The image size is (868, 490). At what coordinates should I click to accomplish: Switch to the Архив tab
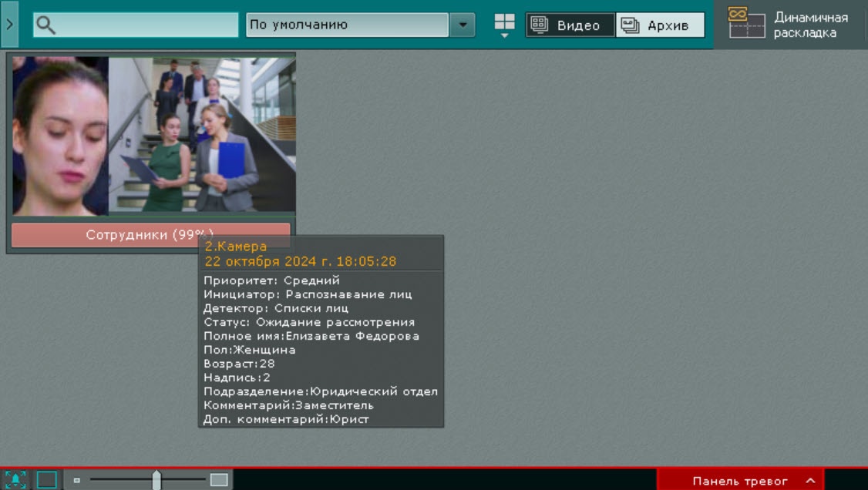(660, 25)
